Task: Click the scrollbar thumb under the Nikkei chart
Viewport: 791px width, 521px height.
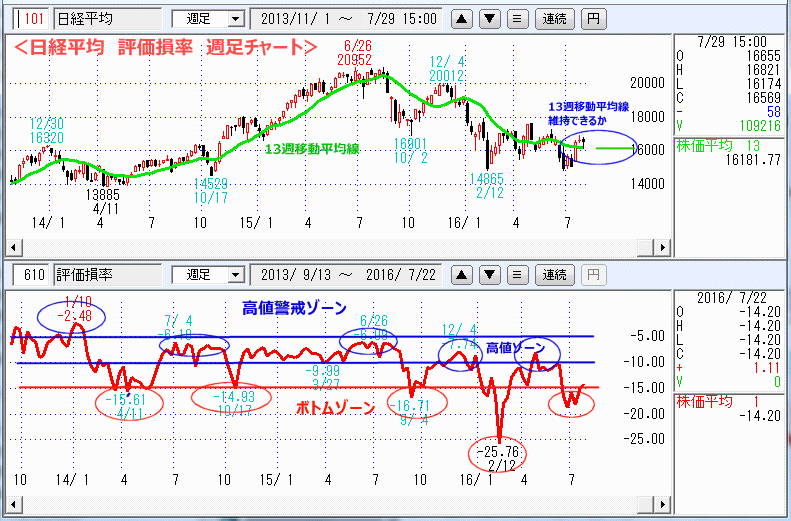Action: coord(646,248)
